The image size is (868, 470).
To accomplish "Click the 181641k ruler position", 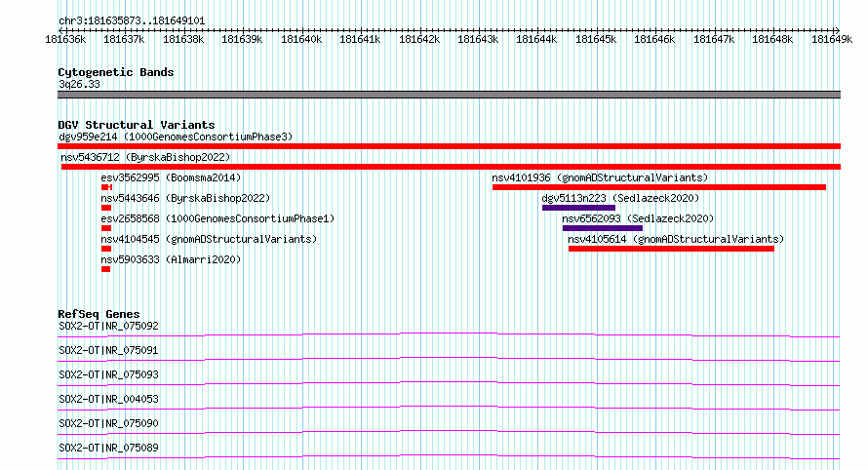I will pos(360,39).
